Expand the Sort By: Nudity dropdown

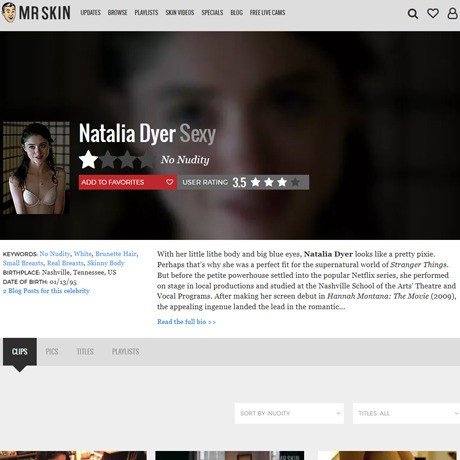click(x=289, y=413)
